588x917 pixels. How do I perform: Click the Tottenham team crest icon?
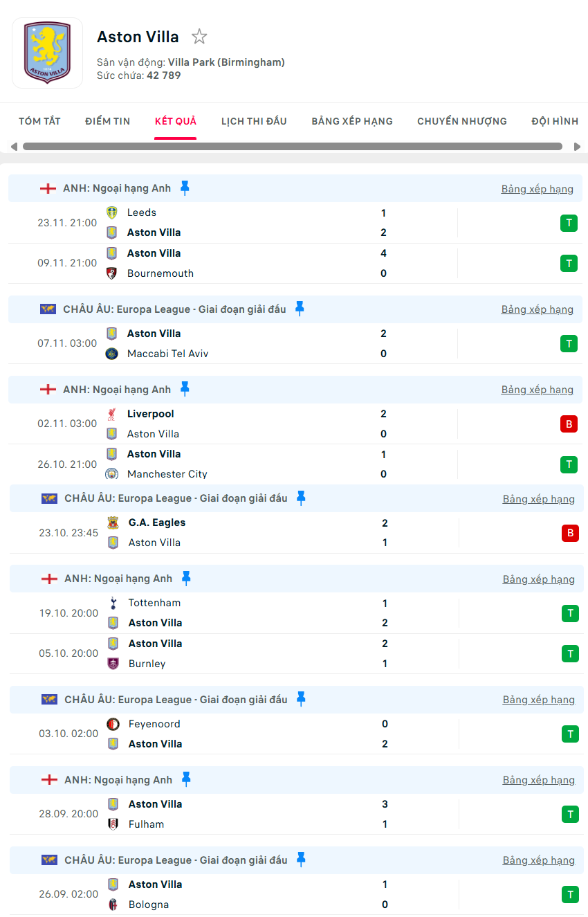pyautogui.click(x=113, y=603)
